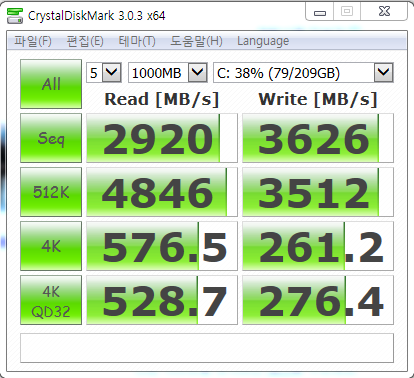Click the 4K read result 576.5
This screenshot has height=378, width=414.
(162, 246)
